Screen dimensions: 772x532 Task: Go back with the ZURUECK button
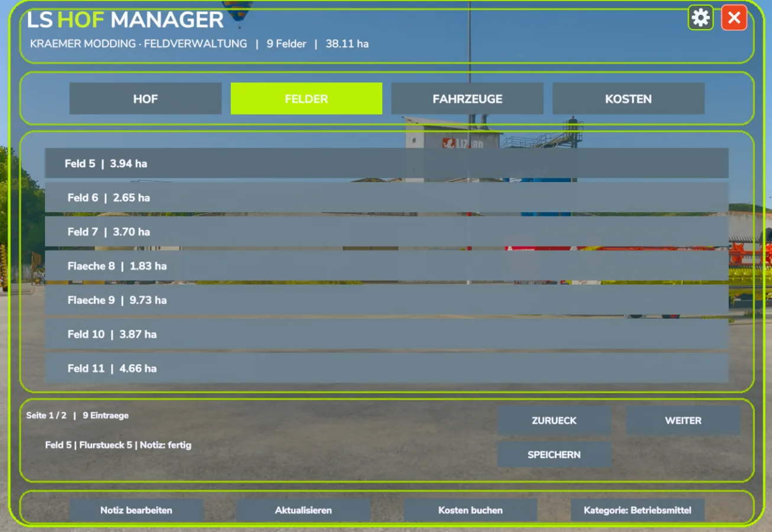554,421
